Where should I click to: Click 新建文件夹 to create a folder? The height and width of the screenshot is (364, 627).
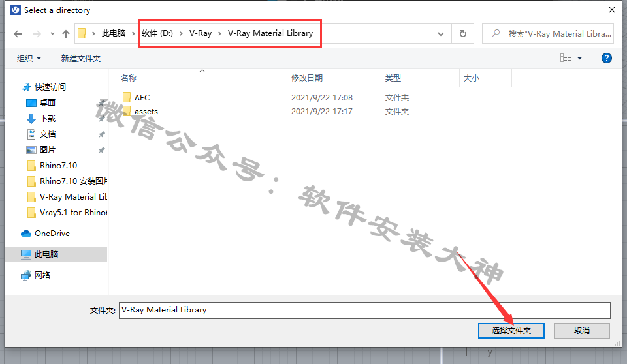(x=81, y=58)
